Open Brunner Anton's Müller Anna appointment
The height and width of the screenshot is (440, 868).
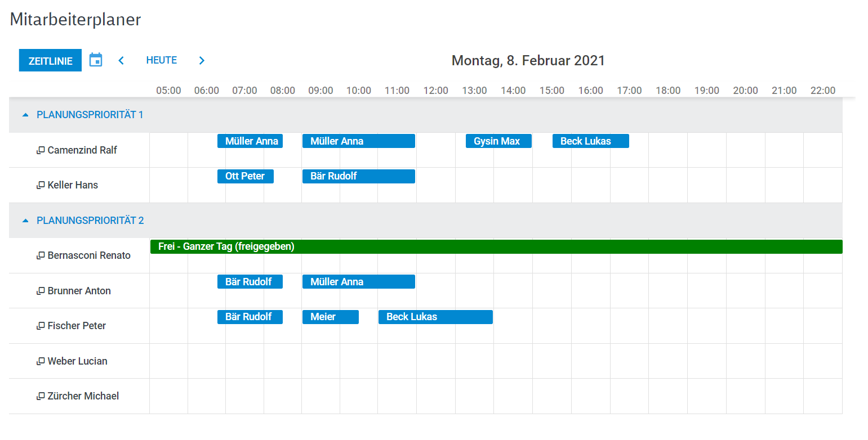pos(359,282)
